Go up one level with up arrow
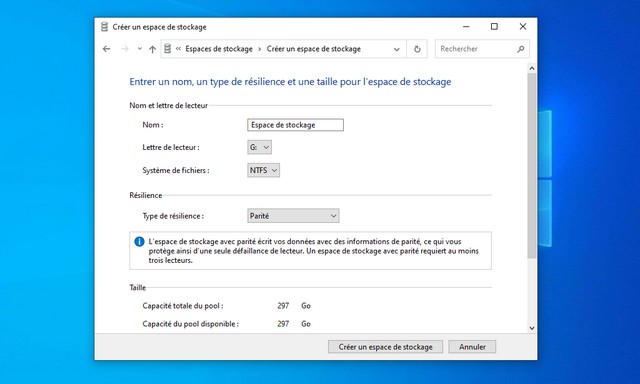The height and width of the screenshot is (384, 640). pos(152,49)
